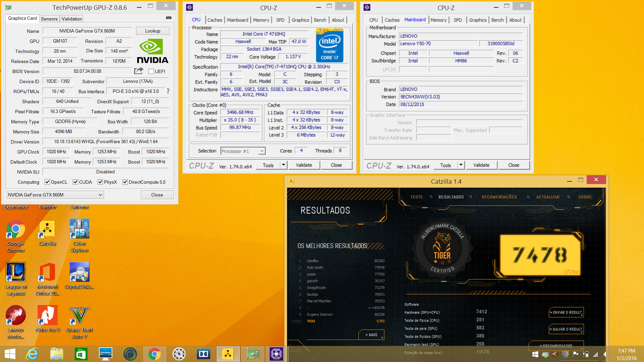
Task: Click the BIOS version share/export icon
Action: [x=139, y=71]
